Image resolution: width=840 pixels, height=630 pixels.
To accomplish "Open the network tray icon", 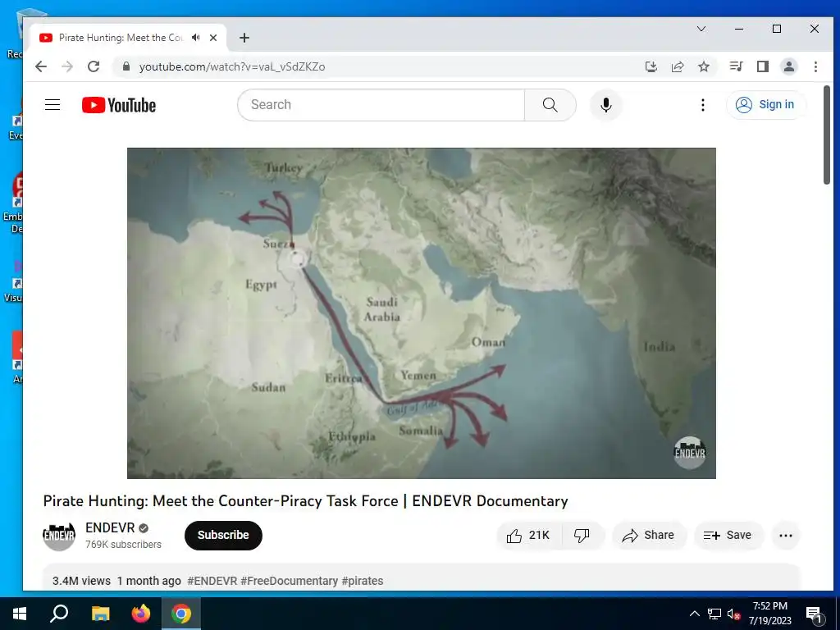I will (714, 614).
